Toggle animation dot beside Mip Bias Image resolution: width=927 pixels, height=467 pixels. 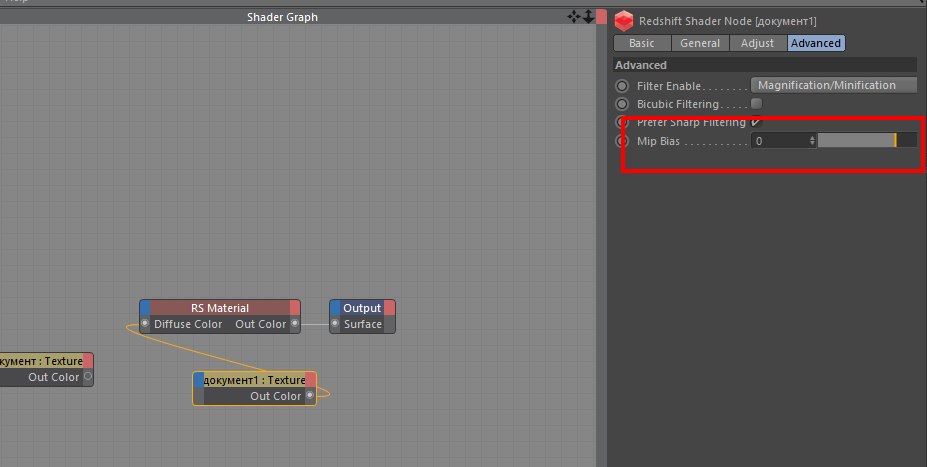pos(622,141)
